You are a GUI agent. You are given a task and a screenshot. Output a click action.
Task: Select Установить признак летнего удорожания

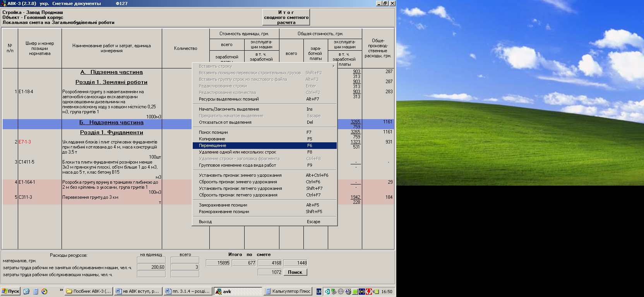(265, 188)
